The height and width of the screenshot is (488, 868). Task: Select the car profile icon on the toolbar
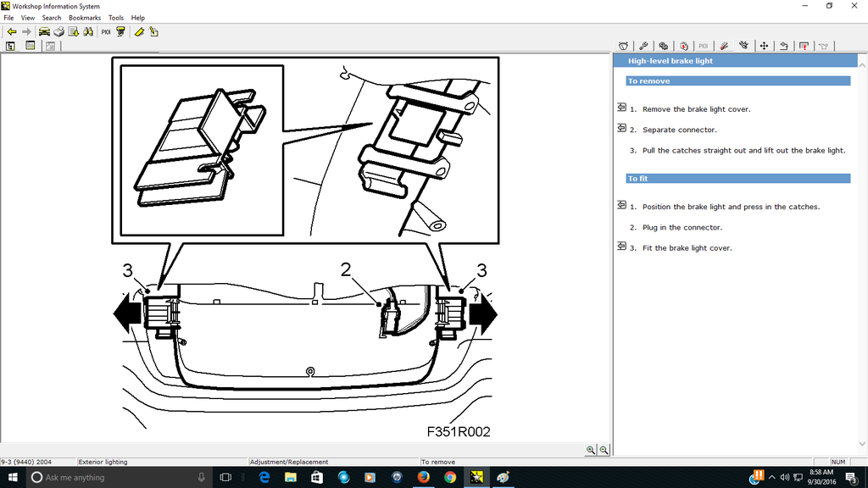click(43, 31)
